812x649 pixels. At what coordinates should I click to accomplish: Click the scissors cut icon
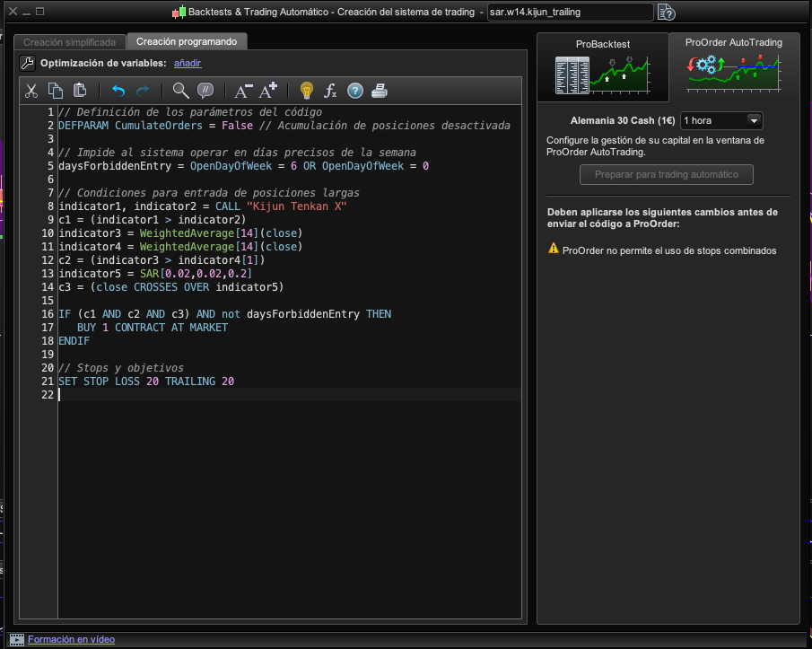point(31,91)
